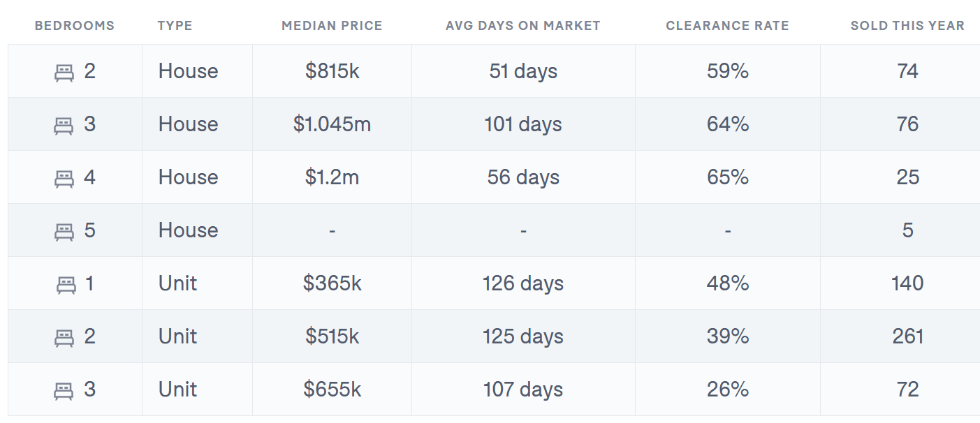Click the Sold This Year header

tap(907, 26)
